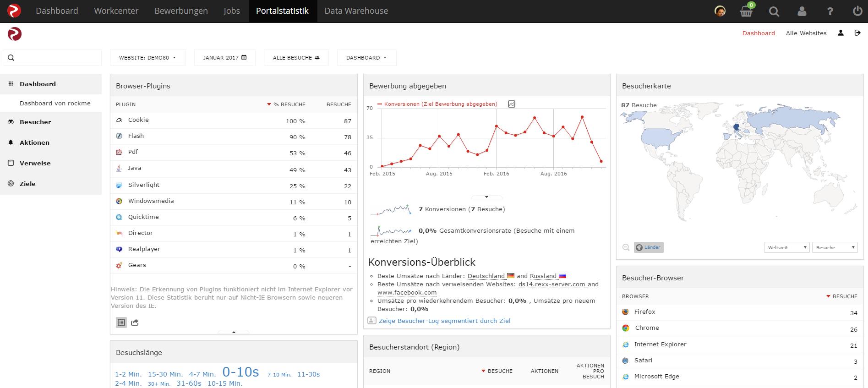Click the search magnifier in top bar
The height and width of the screenshot is (388, 868).
[x=774, y=11]
